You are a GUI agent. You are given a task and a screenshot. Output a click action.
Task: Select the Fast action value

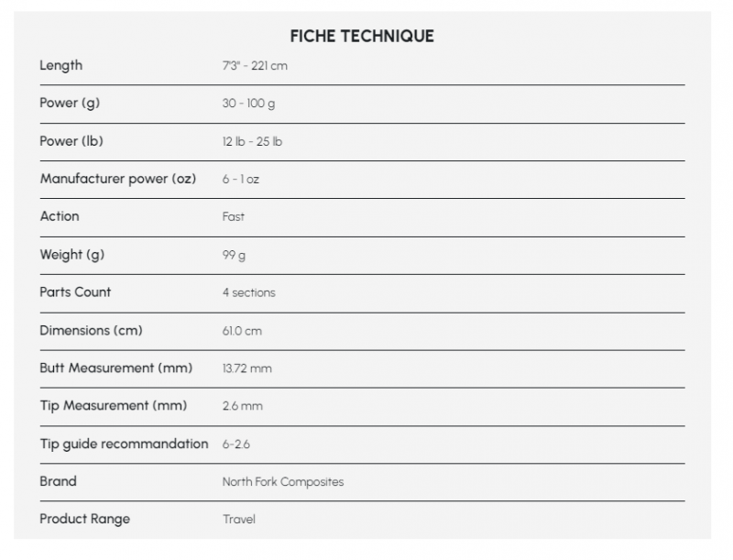(x=233, y=217)
